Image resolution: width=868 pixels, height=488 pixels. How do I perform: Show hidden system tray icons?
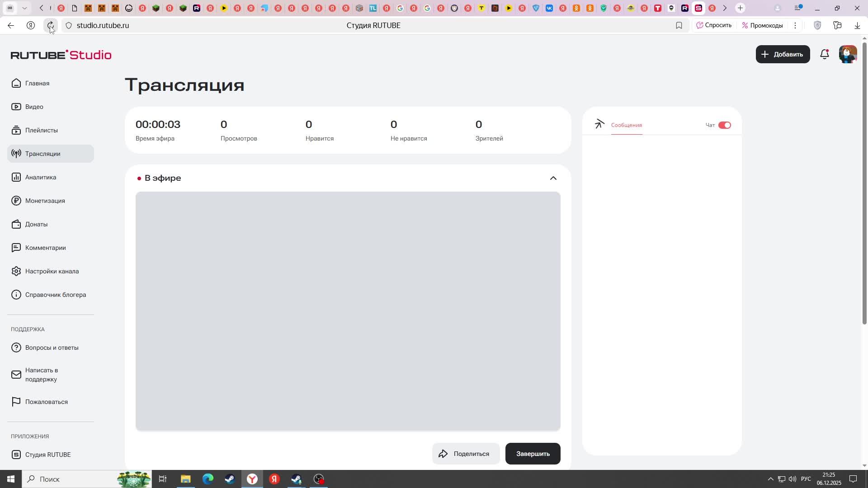click(770, 479)
